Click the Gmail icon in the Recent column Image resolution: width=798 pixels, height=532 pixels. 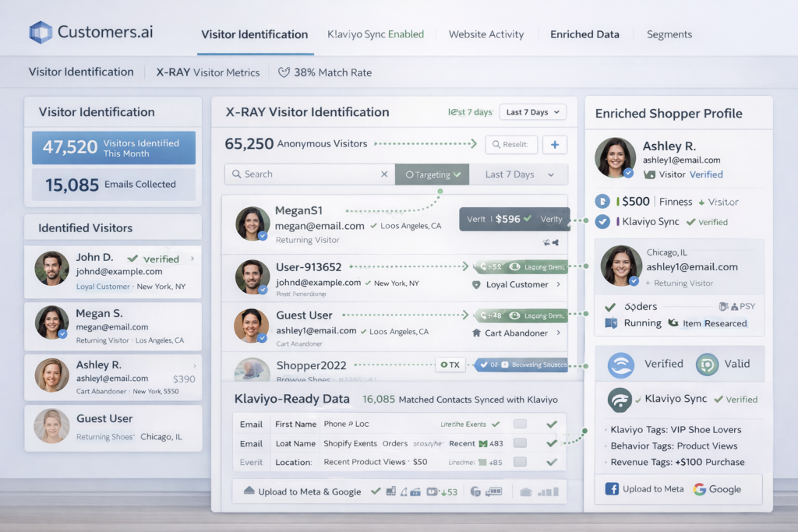tap(483, 442)
